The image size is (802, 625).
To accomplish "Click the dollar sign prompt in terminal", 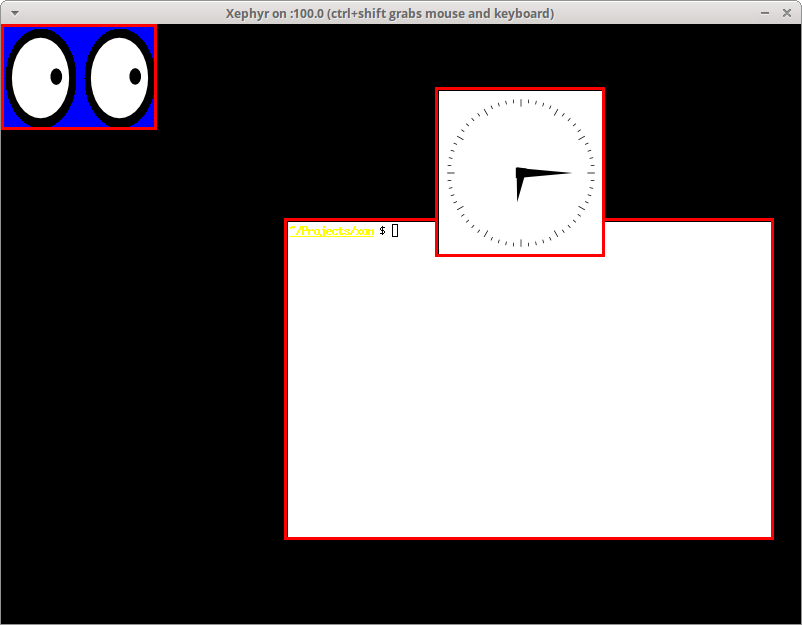I will click(382, 231).
